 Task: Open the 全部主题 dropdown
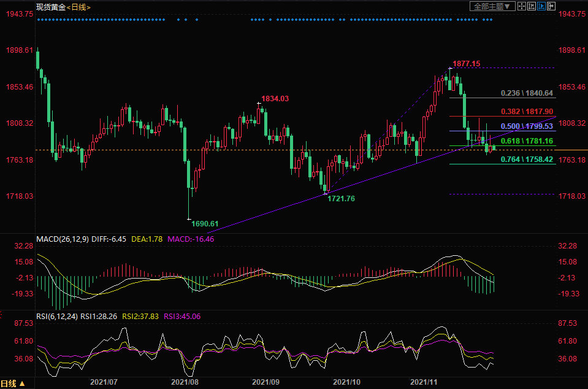pos(491,6)
